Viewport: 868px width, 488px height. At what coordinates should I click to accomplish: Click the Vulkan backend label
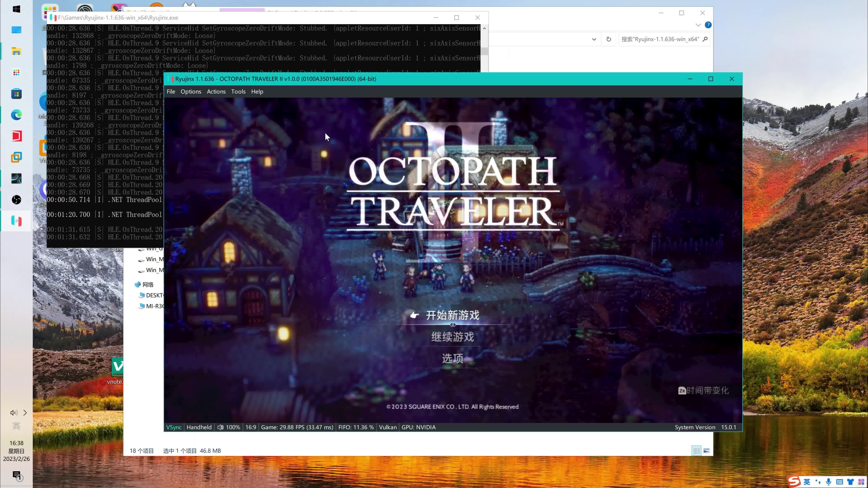pyautogui.click(x=388, y=427)
